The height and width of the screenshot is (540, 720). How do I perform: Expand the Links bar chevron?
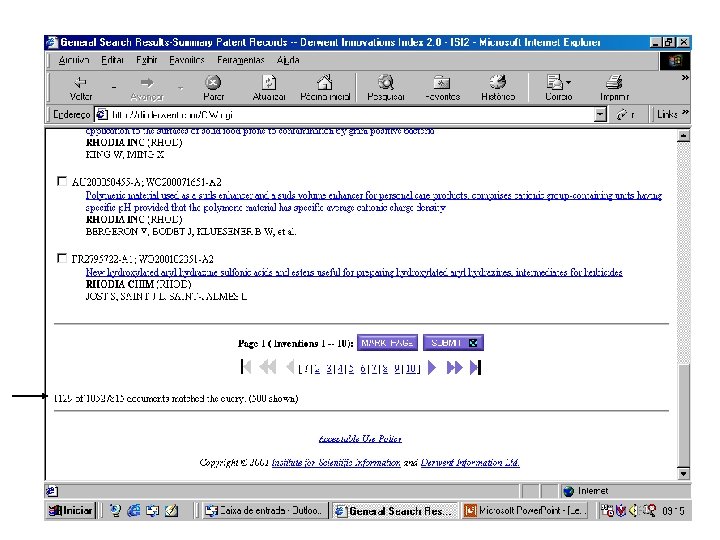[685, 112]
